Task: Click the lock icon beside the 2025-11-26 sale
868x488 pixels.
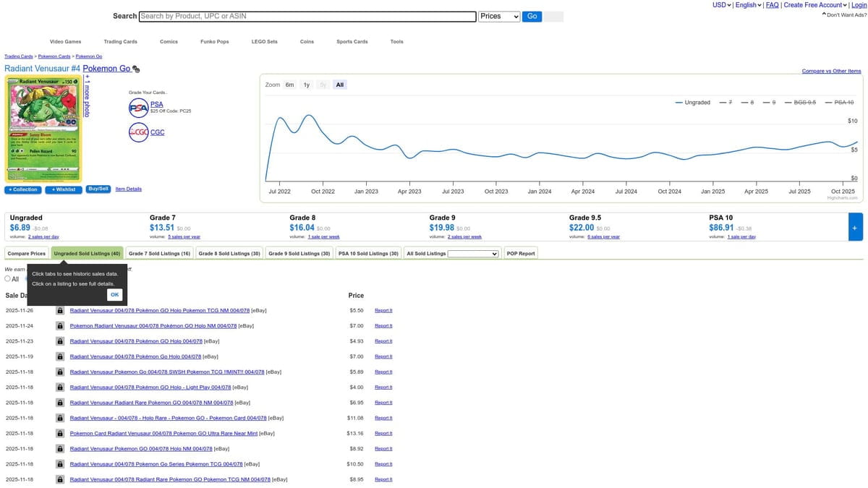Action: (x=60, y=310)
